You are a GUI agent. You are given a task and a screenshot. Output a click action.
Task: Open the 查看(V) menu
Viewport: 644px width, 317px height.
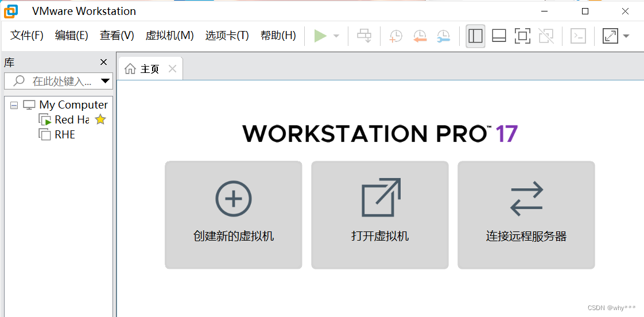117,36
